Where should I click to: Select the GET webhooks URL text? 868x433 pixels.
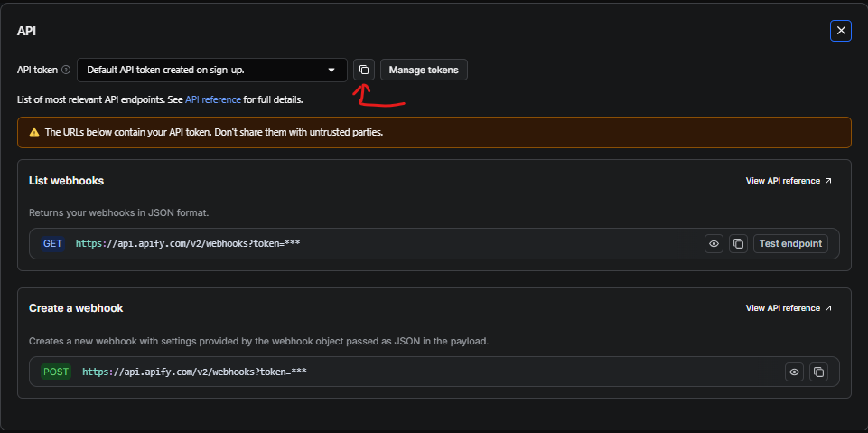(x=188, y=244)
